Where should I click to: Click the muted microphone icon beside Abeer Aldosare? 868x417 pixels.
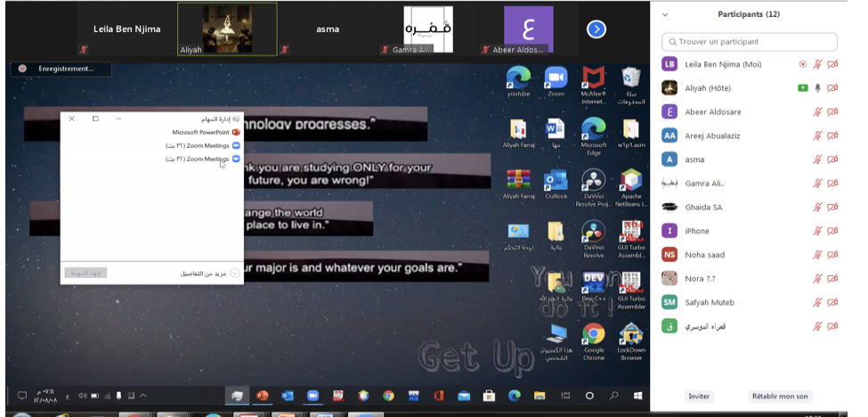[817, 111]
